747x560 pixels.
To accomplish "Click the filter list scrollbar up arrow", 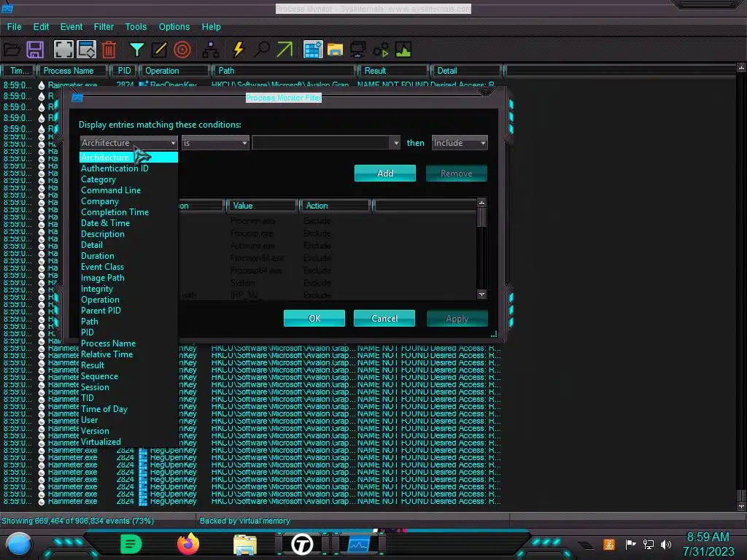I will tap(481, 203).
